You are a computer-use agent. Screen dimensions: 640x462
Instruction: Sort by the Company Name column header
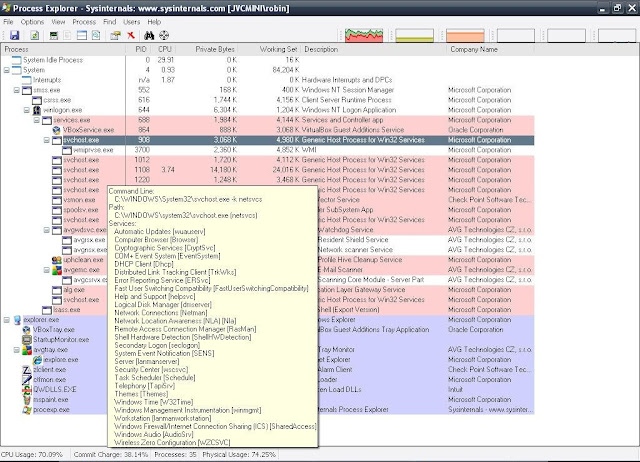pyautogui.click(x=491, y=49)
